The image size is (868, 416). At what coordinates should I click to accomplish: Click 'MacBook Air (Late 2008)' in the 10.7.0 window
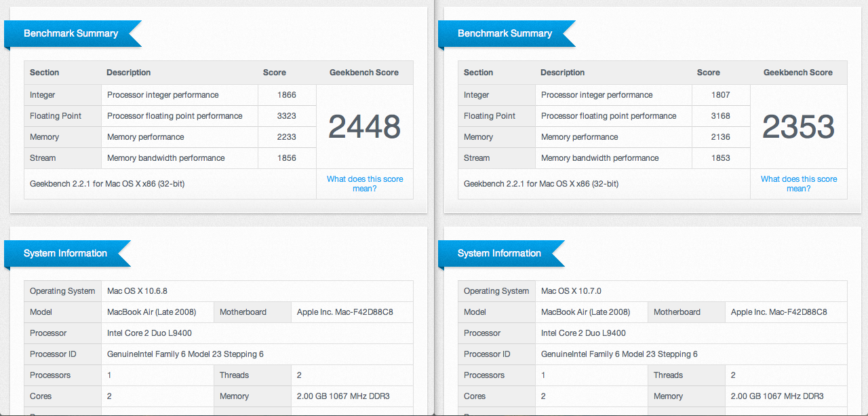(586, 312)
